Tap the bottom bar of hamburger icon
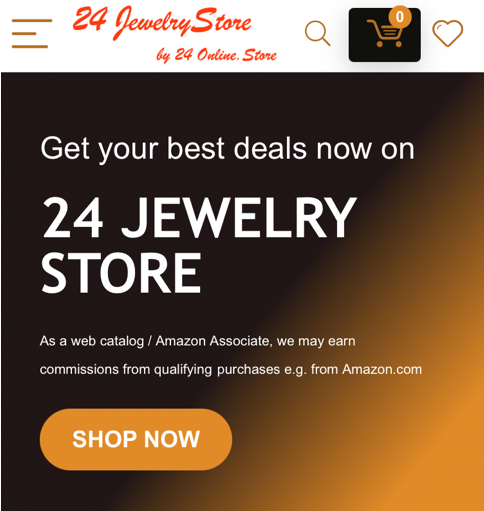 30,46
